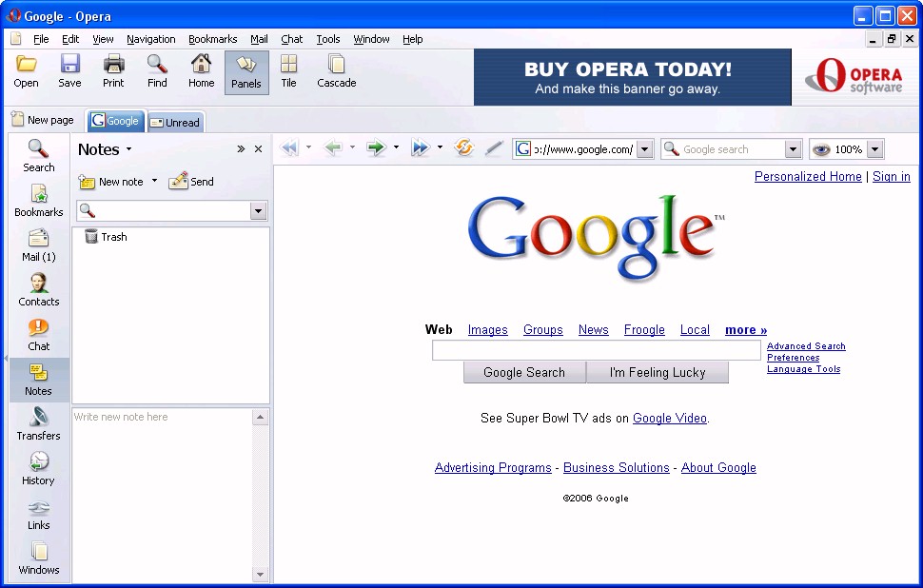Tile the open windows

click(x=288, y=71)
